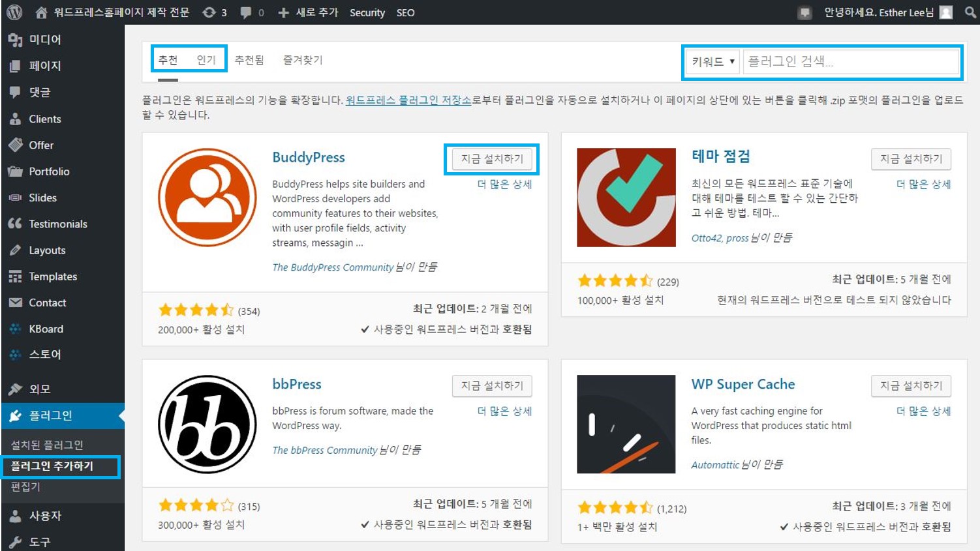
Task: Click 지금 설치하기 for WP Super Cache
Action: [911, 386]
